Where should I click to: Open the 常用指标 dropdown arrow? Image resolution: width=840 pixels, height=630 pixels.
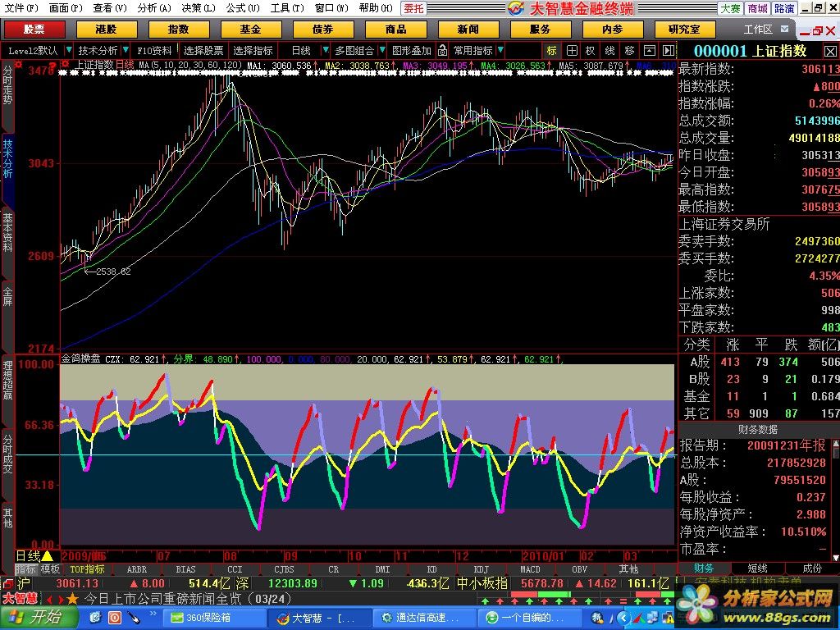pyautogui.click(x=500, y=50)
